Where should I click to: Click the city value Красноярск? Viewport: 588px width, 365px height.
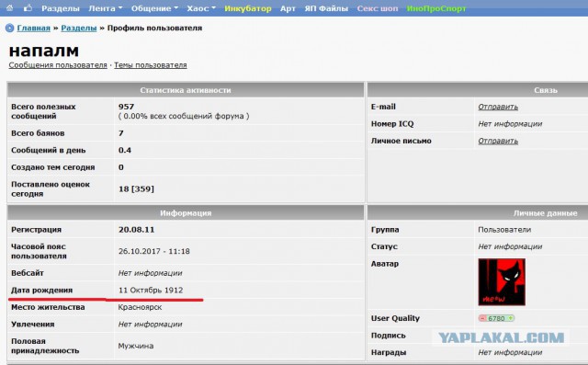pyautogui.click(x=140, y=307)
